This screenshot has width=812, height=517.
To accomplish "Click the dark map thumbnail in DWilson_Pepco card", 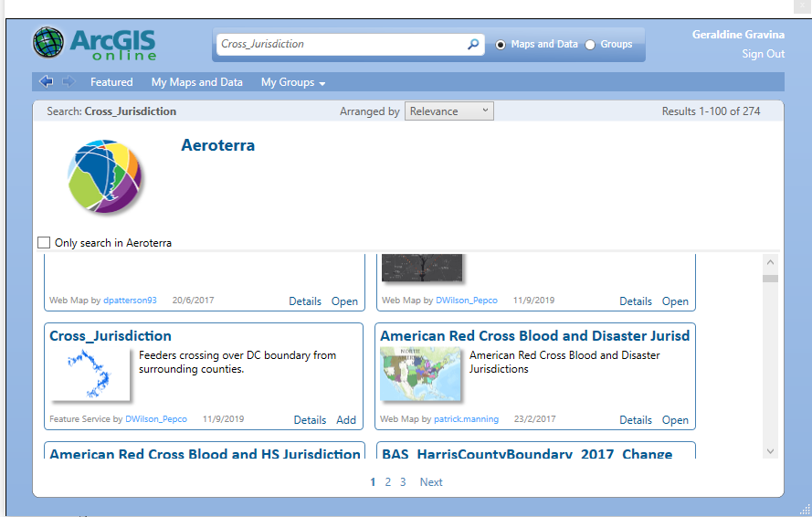I will click(422, 268).
